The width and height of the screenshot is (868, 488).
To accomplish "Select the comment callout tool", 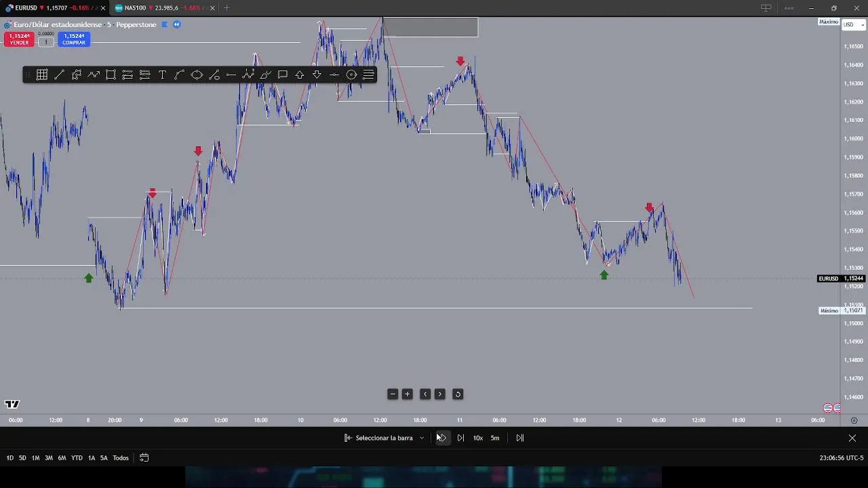I will (x=283, y=75).
